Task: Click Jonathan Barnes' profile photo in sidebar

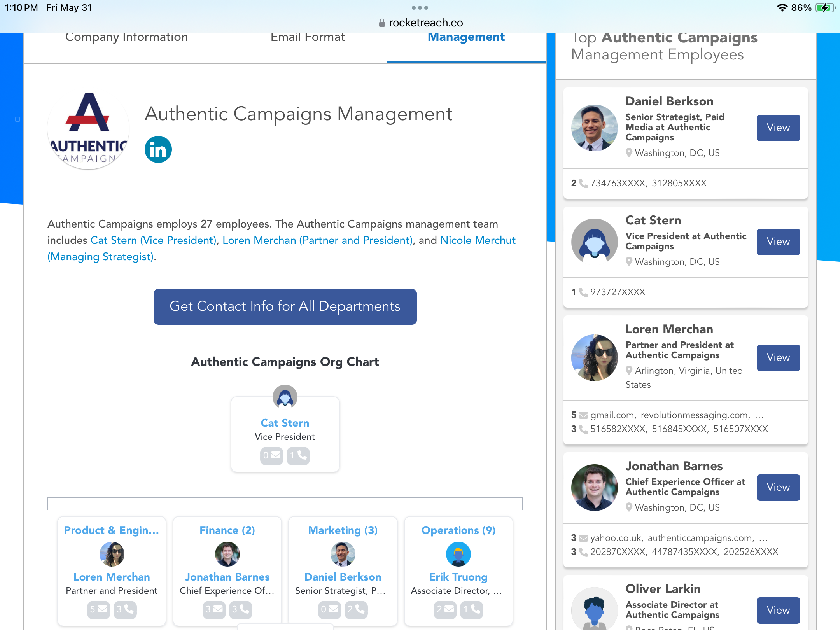Action: coord(594,487)
